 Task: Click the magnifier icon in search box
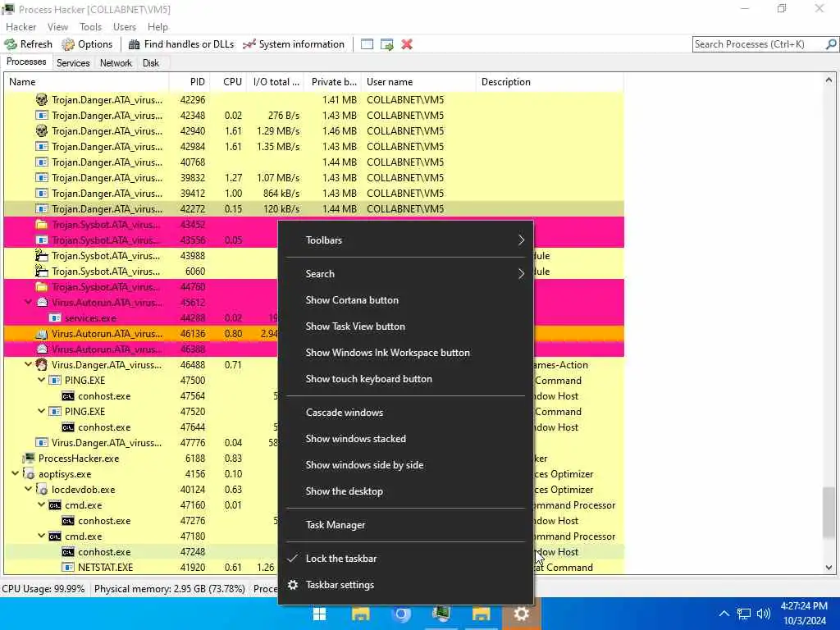pos(831,44)
